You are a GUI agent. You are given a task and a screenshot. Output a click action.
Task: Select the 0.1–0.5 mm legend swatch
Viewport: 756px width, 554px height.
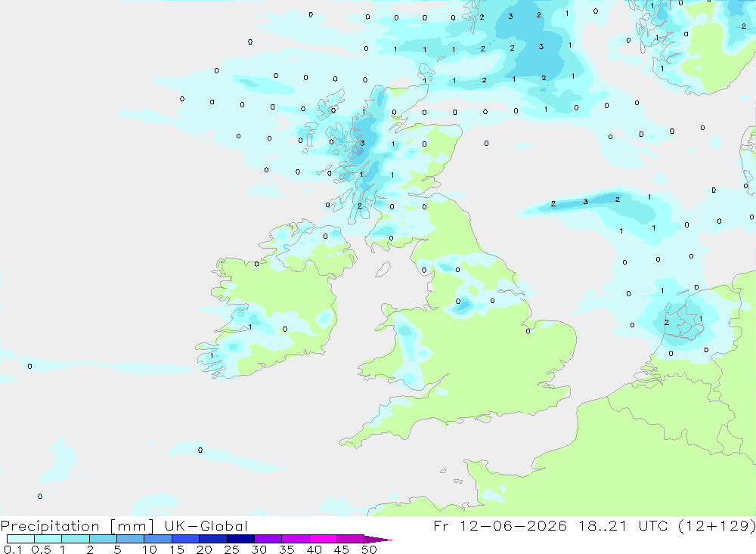click(x=20, y=539)
